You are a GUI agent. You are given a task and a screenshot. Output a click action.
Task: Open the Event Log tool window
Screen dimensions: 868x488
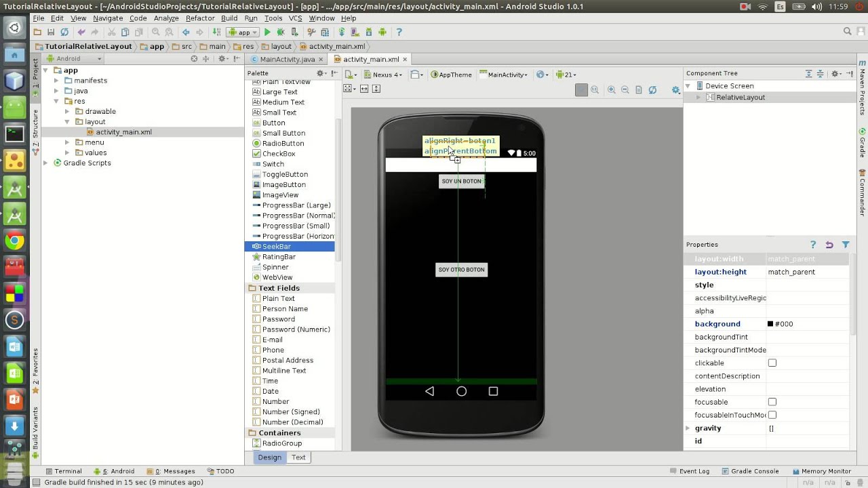pos(689,471)
